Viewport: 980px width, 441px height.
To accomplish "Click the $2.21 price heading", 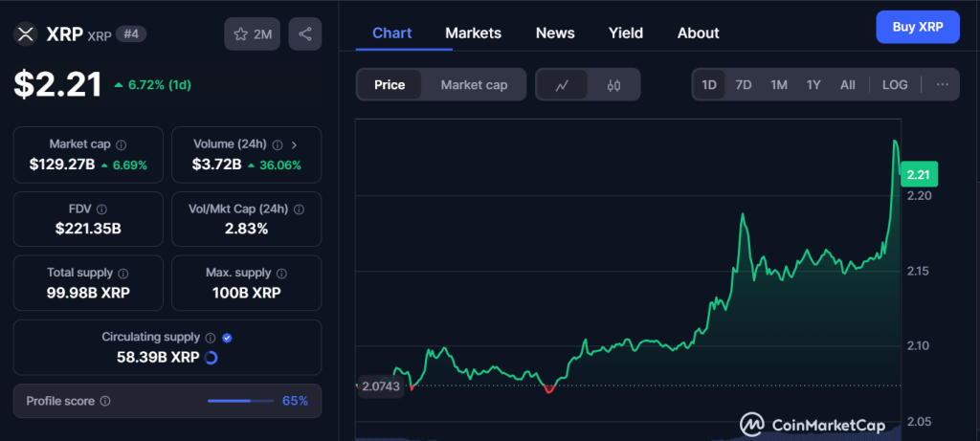I will (58, 84).
